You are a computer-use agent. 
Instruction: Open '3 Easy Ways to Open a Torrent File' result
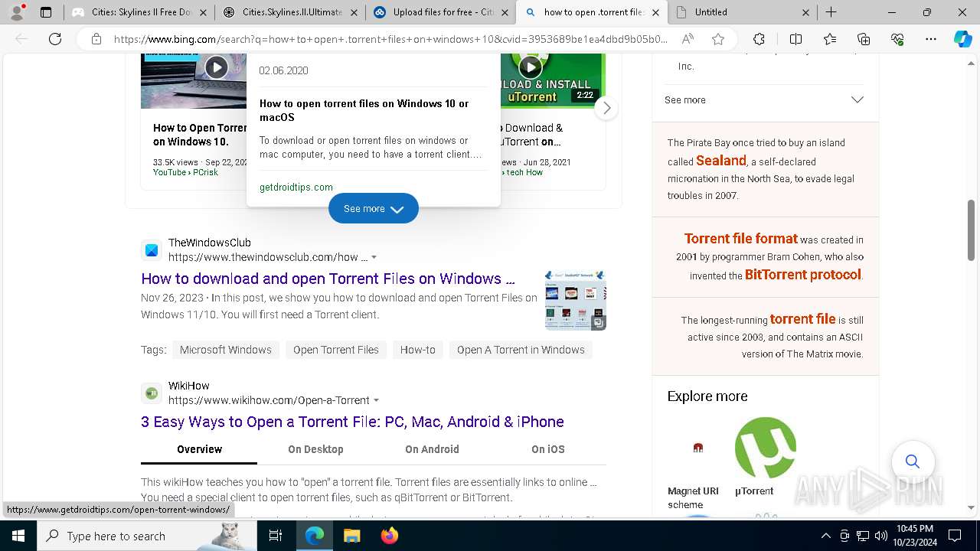click(x=352, y=422)
